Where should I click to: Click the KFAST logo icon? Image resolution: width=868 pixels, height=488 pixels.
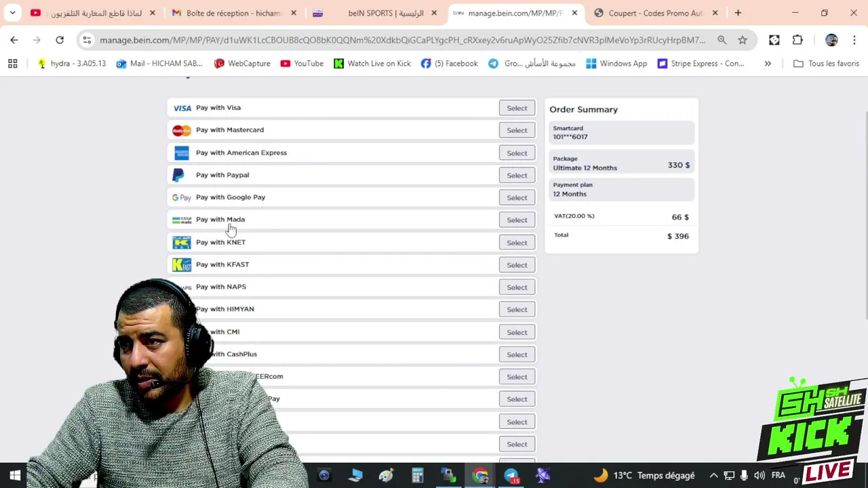coord(182,265)
